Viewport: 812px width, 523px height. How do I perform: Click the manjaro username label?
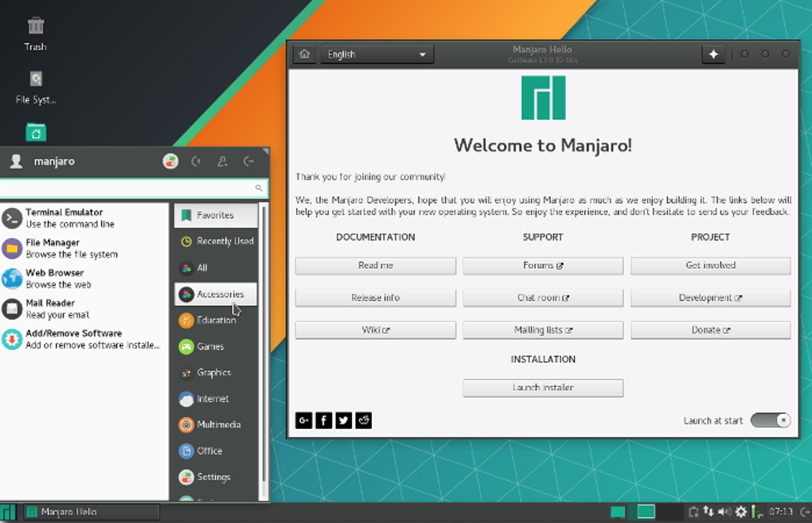pos(54,162)
